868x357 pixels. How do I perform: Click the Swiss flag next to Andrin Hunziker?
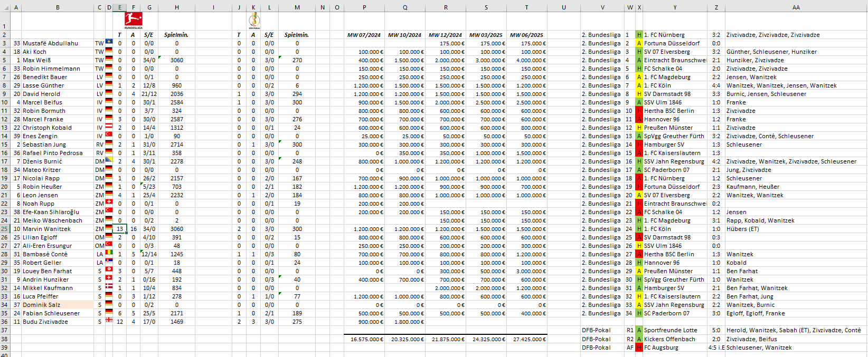109,278
